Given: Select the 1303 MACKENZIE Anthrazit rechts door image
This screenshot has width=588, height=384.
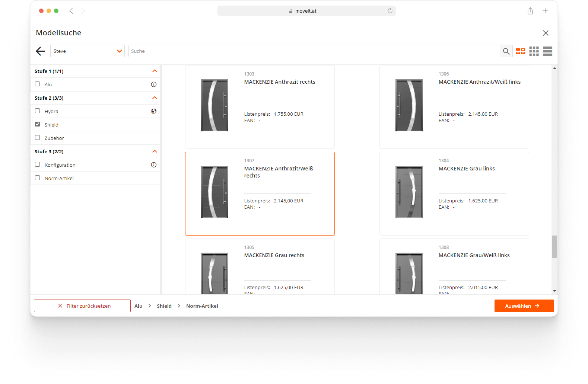Looking at the screenshot, I should pos(214,105).
